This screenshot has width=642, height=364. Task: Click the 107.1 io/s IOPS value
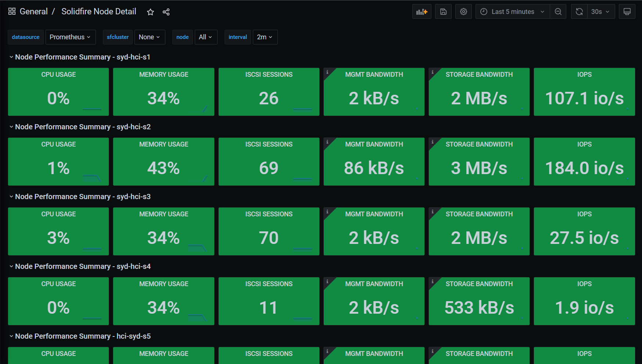click(x=584, y=98)
